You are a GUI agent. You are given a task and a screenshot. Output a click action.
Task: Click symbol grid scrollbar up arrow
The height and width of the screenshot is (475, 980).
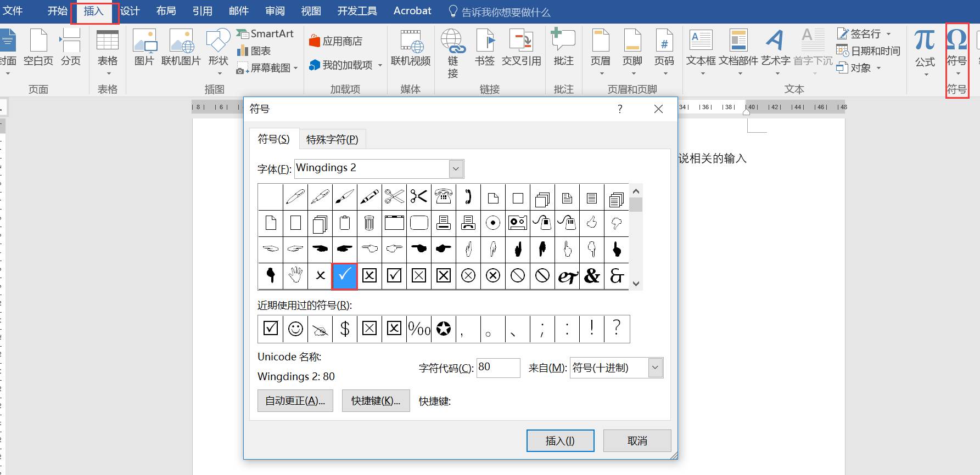pyautogui.click(x=636, y=191)
